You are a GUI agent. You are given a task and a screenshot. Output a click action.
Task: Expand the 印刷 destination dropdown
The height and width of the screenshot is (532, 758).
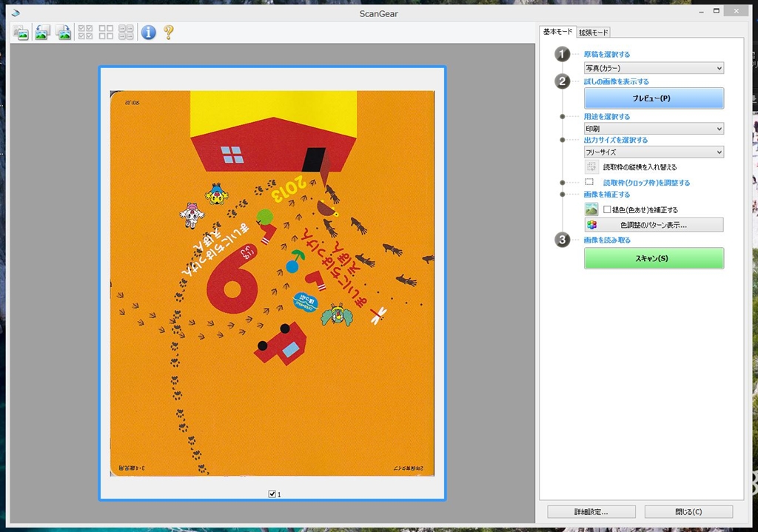click(x=654, y=129)
